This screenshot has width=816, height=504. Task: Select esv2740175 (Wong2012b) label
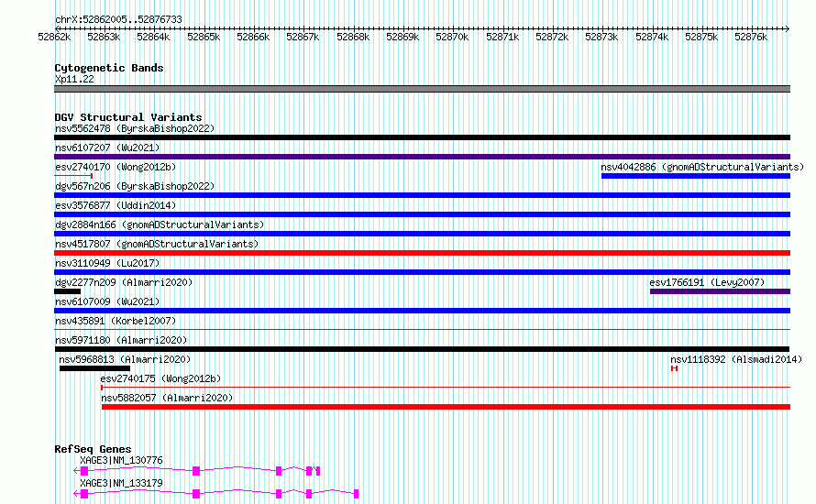160,378
